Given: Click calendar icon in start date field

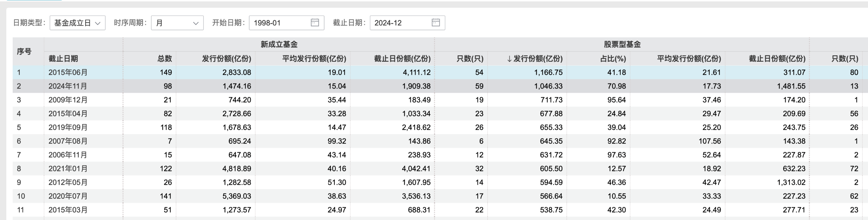Looking at the screenshot, I should click(x=315, y=23).
